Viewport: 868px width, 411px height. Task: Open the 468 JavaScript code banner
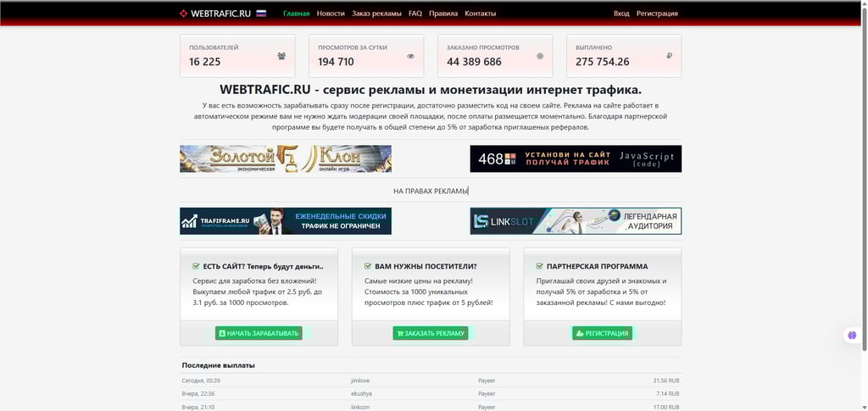[576, 158]
